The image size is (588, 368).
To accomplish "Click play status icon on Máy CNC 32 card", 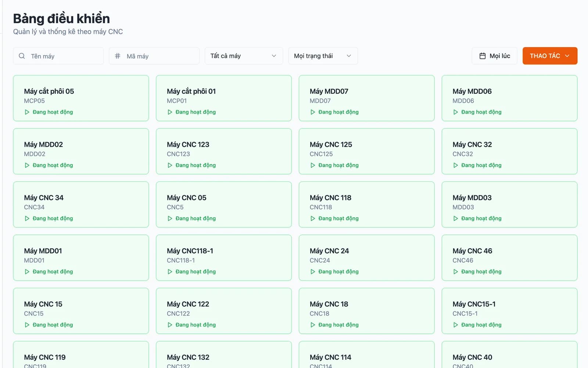I will [456, 165].
